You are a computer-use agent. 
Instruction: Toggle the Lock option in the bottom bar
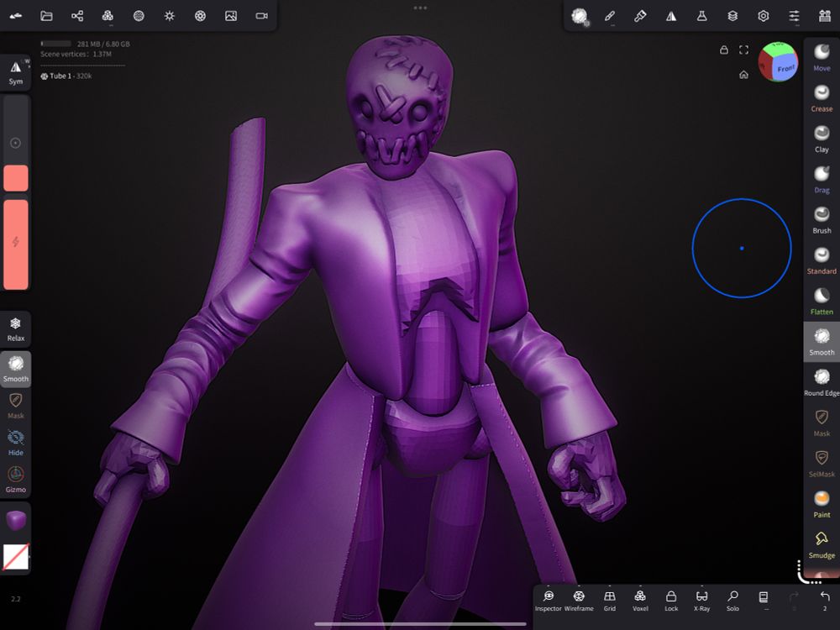click(670, 601)
